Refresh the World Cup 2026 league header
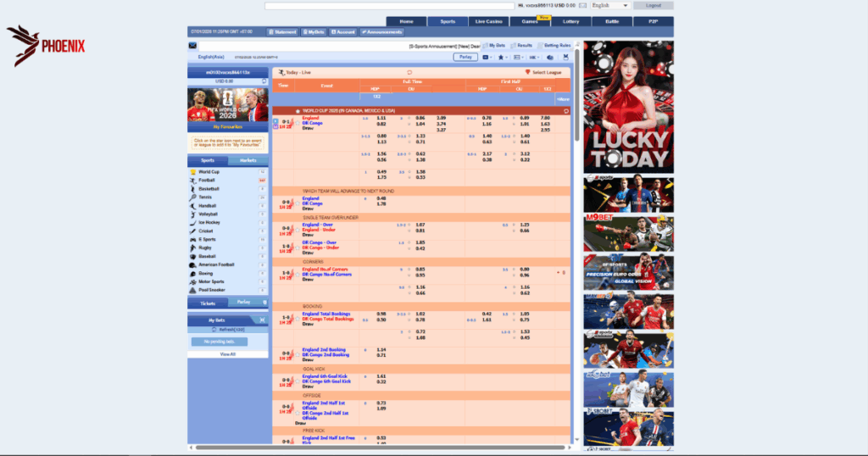The height and width of the screenshot is (456, 868). click(x=565, y=111)
